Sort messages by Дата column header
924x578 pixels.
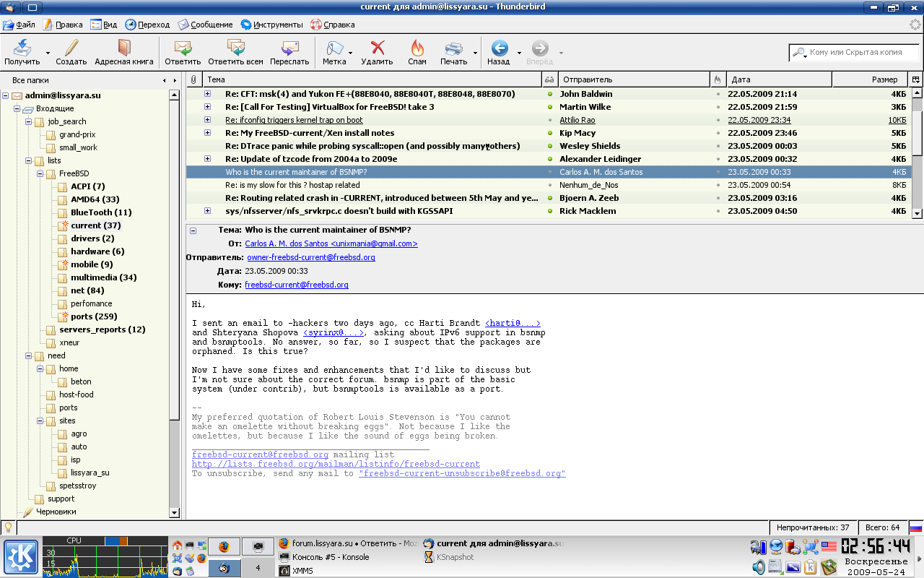pyautogui.click(x=778, y=79)
